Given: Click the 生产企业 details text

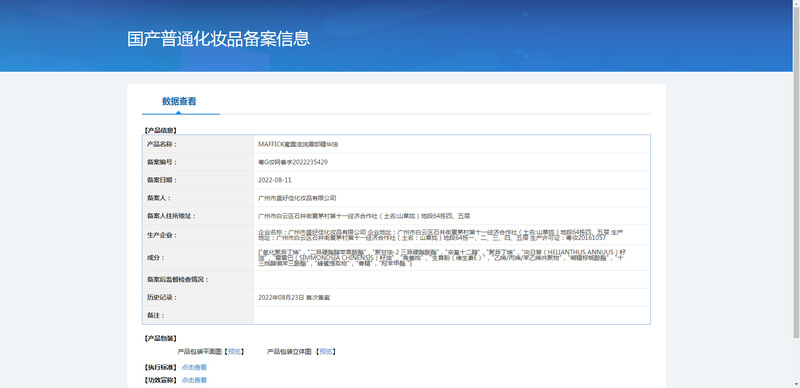Looking at the screenshot, I should pyautogui.click(x=440, y=235).
